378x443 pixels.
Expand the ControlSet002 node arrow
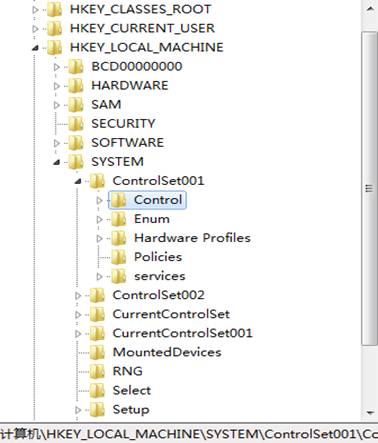pyautogui.click(x=78, y=296)
